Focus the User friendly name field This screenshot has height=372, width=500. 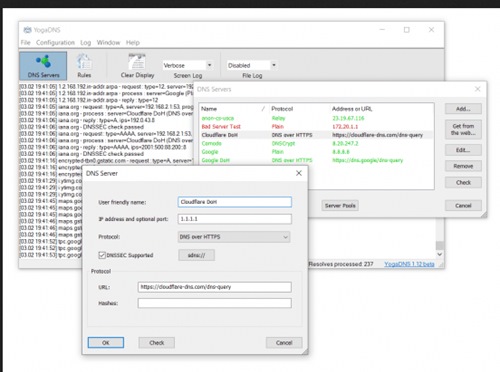pyautogui.click(x=235, y=202)
